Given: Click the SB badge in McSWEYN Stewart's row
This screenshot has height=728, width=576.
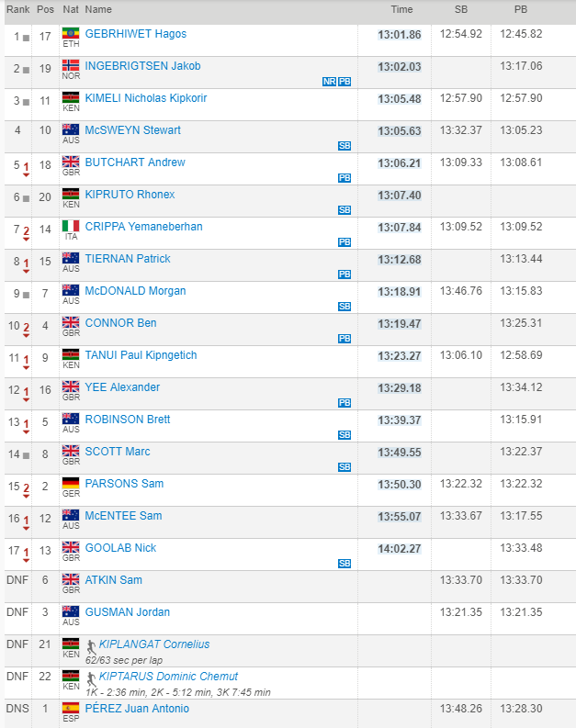Looking at the screenshot, I should tap(344, 146).
